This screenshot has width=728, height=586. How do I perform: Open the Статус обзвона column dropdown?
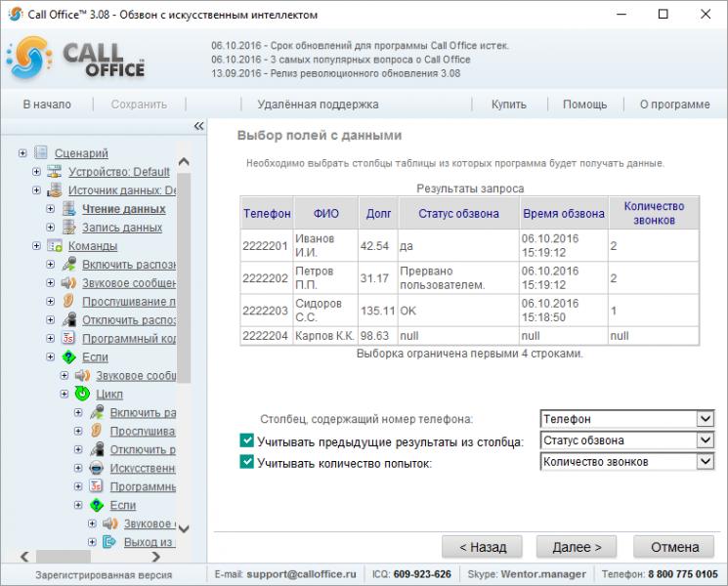(x=626, y=440)
